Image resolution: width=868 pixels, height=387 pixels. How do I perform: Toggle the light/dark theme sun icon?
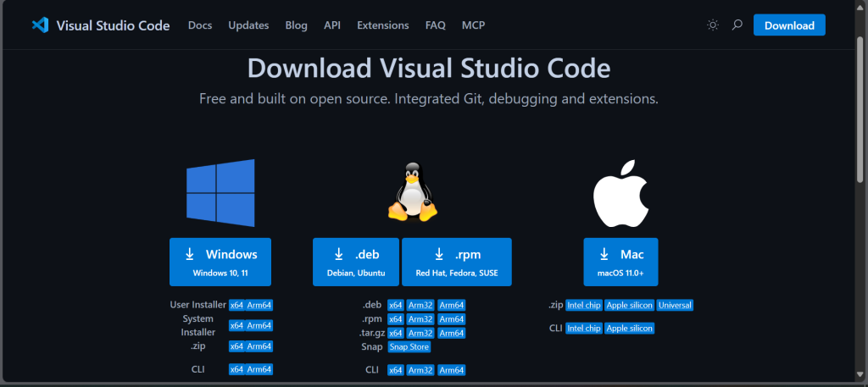click(x=712, y=25)
